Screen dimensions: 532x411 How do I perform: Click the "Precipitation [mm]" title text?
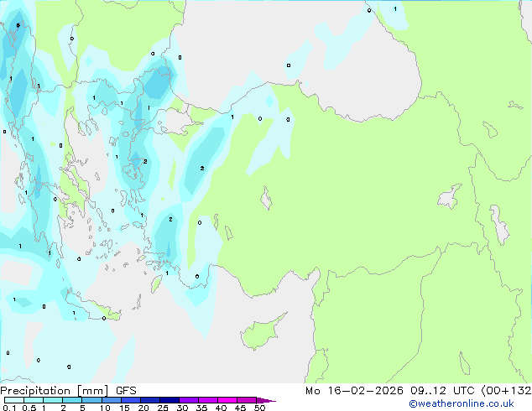click(55, 391)
